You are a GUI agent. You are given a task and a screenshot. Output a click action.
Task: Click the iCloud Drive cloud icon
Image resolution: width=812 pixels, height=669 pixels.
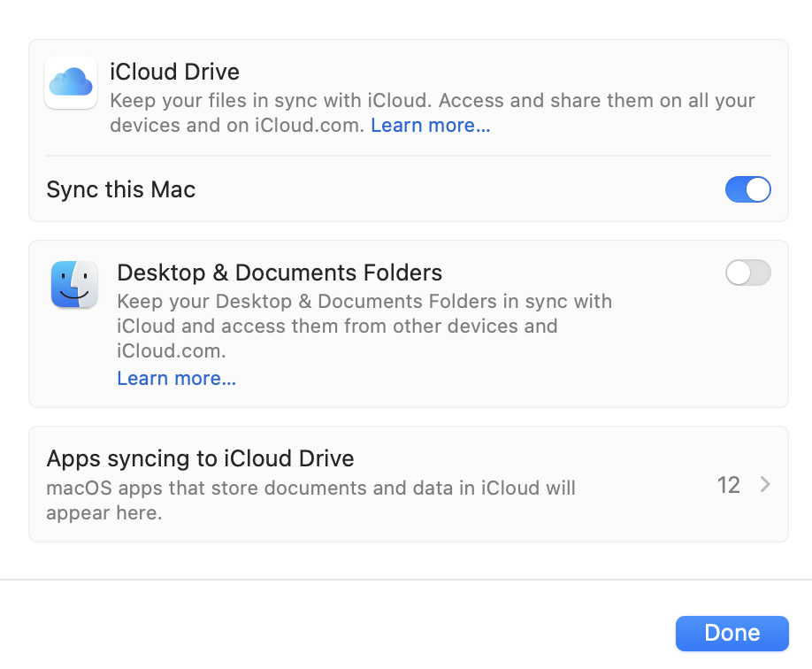pyautogui.click(x=71, y=82)
